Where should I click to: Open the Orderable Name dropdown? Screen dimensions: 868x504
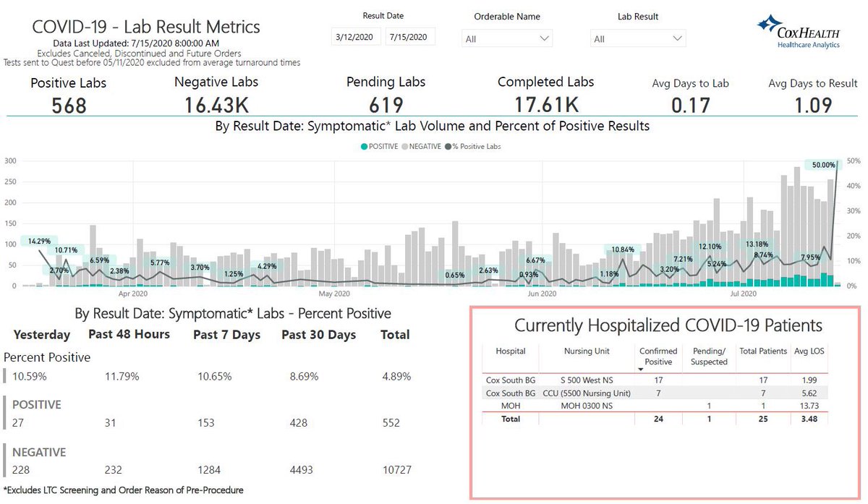coord(507,38)
